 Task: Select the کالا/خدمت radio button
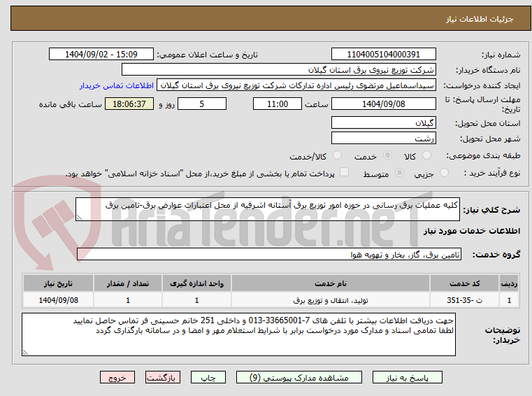pos(337,155)
